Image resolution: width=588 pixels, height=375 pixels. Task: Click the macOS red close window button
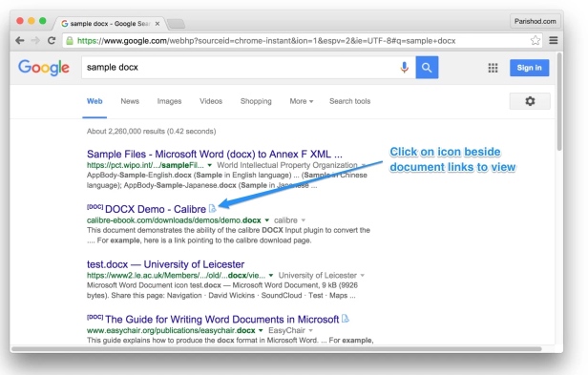pos(20,21)
